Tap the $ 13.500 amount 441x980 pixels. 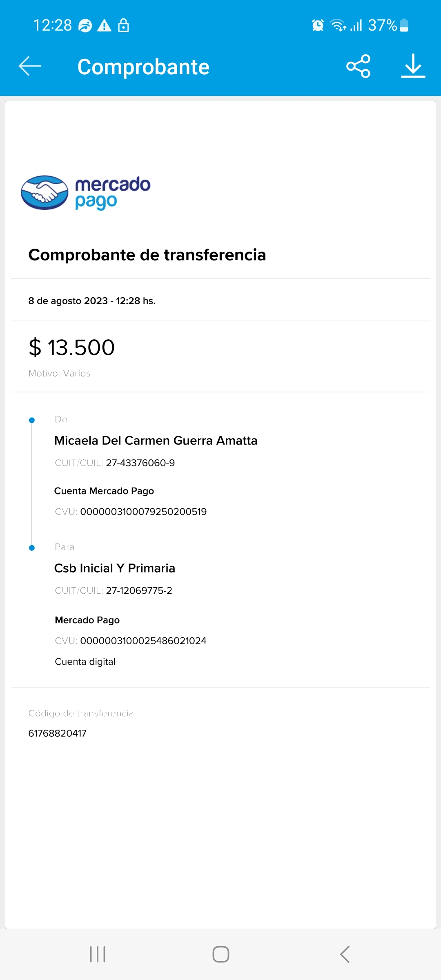coord(72,347)
